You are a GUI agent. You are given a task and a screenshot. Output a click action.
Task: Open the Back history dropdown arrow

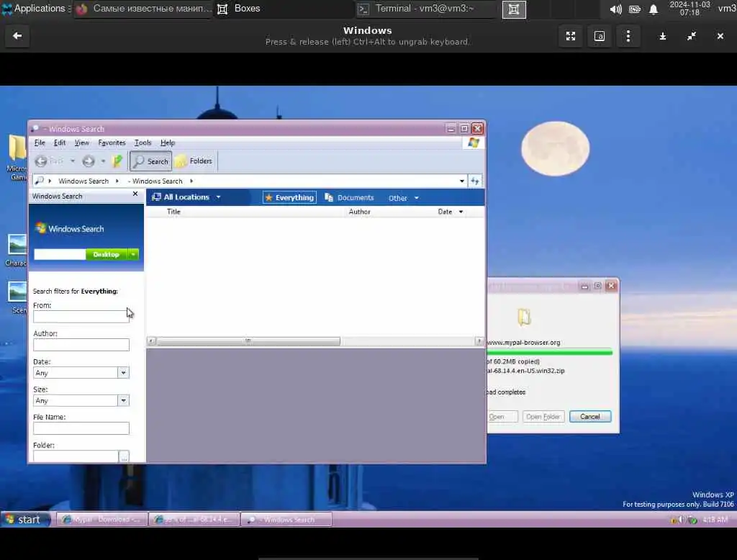pos(73,161)
